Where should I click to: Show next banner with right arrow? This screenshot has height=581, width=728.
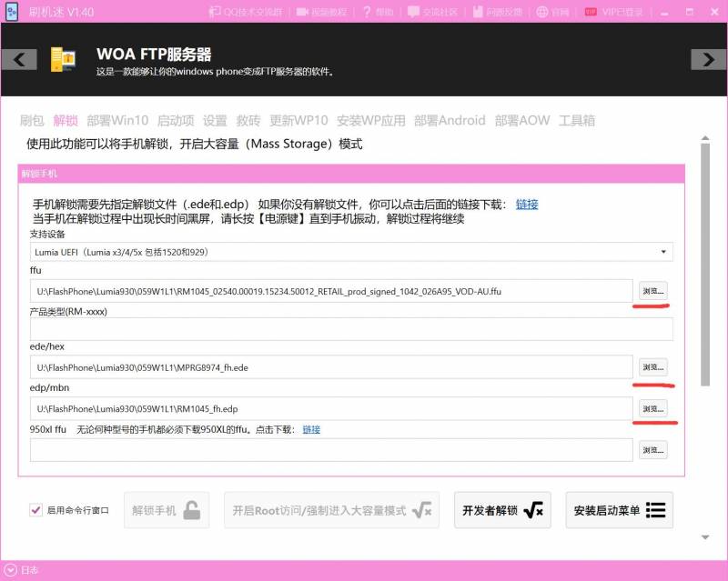click(x=709, y=59)
